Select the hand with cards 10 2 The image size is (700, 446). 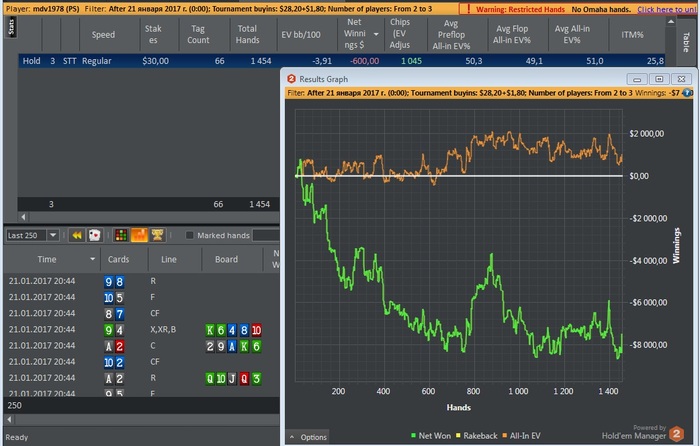[142, 362]
